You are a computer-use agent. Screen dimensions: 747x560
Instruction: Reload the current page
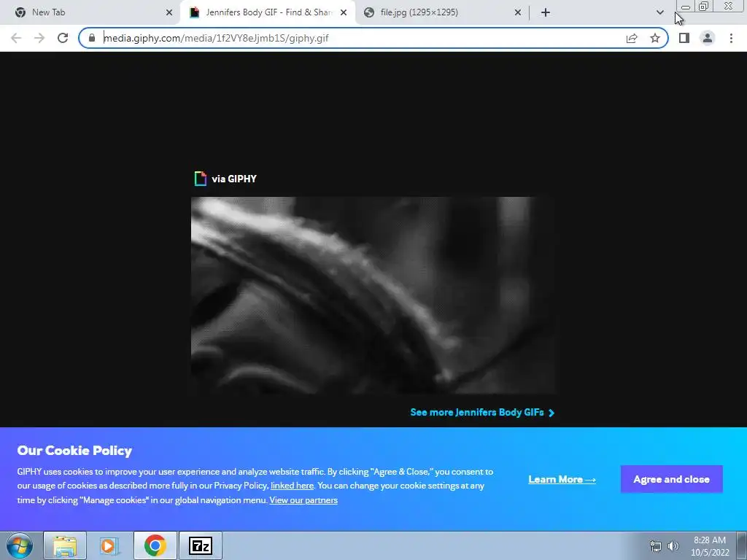click(63, 38)
